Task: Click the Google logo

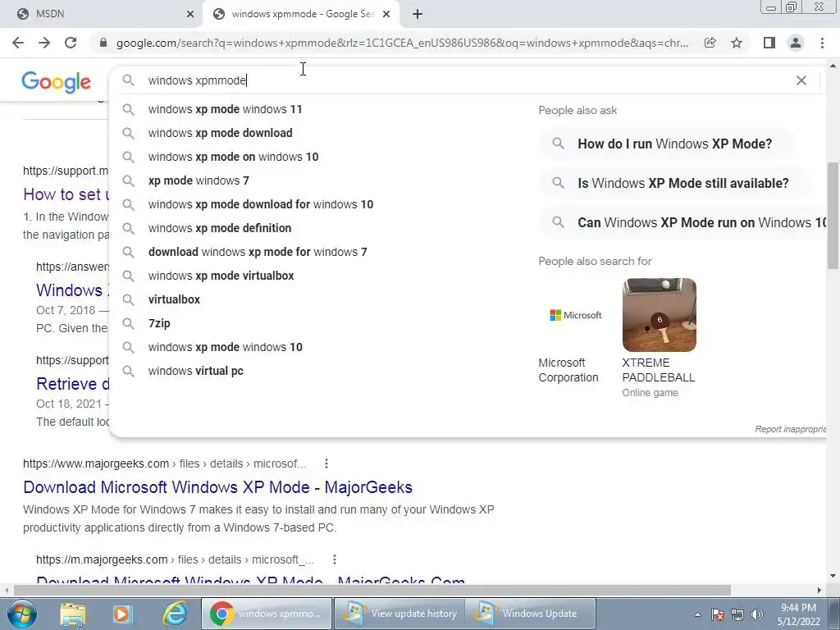Action: (57, 82)
